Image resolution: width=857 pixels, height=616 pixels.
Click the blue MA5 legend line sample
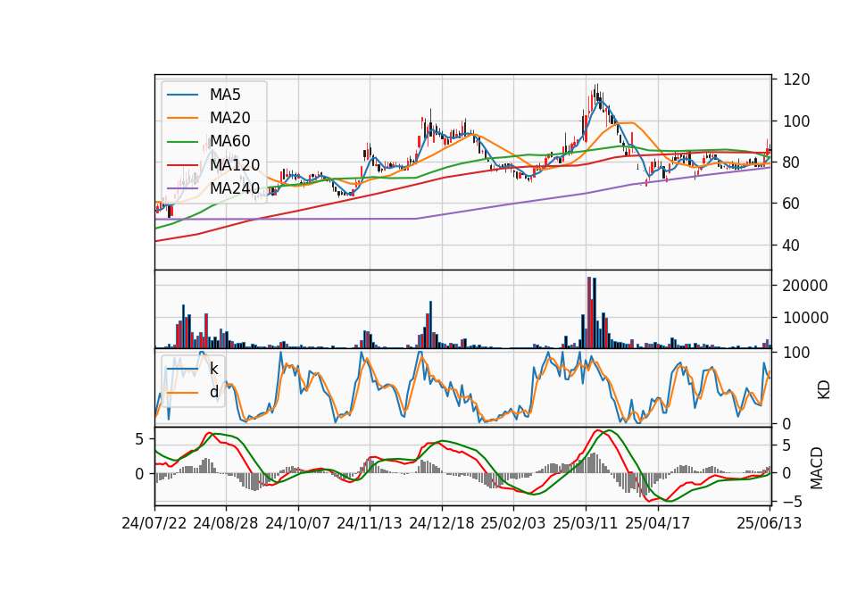tap(182, 96)
